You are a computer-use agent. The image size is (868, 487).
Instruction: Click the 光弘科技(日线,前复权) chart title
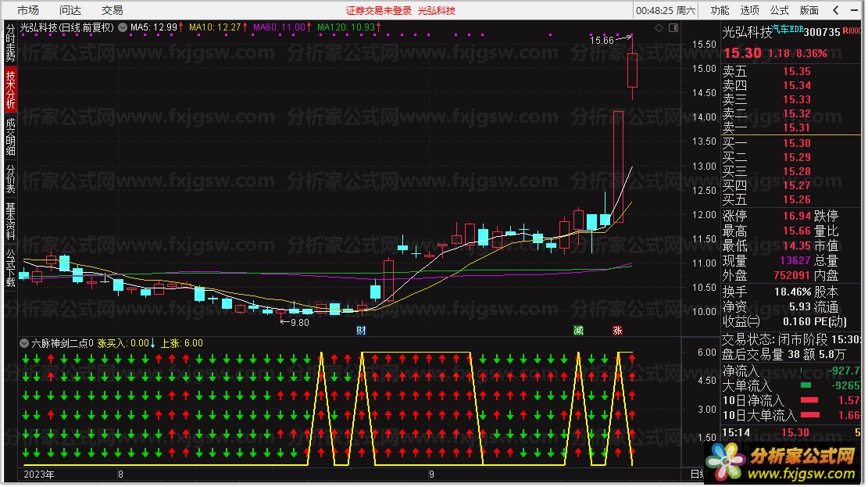67,27
